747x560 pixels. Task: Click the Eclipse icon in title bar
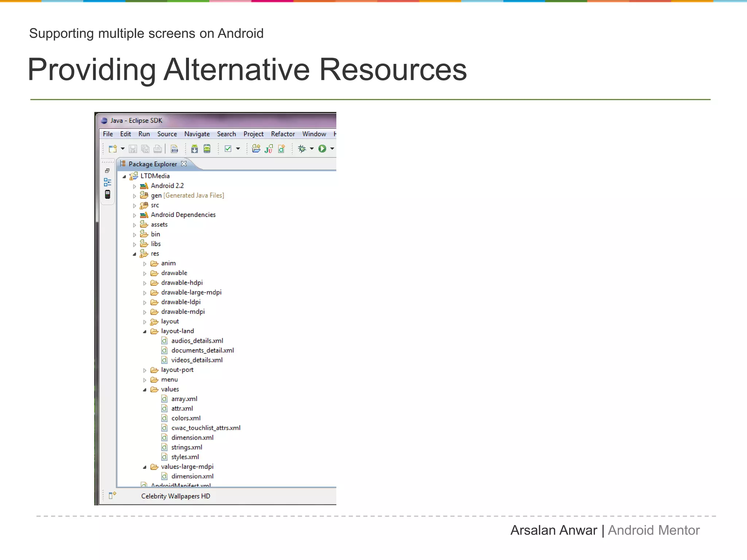tap(104, 121)
